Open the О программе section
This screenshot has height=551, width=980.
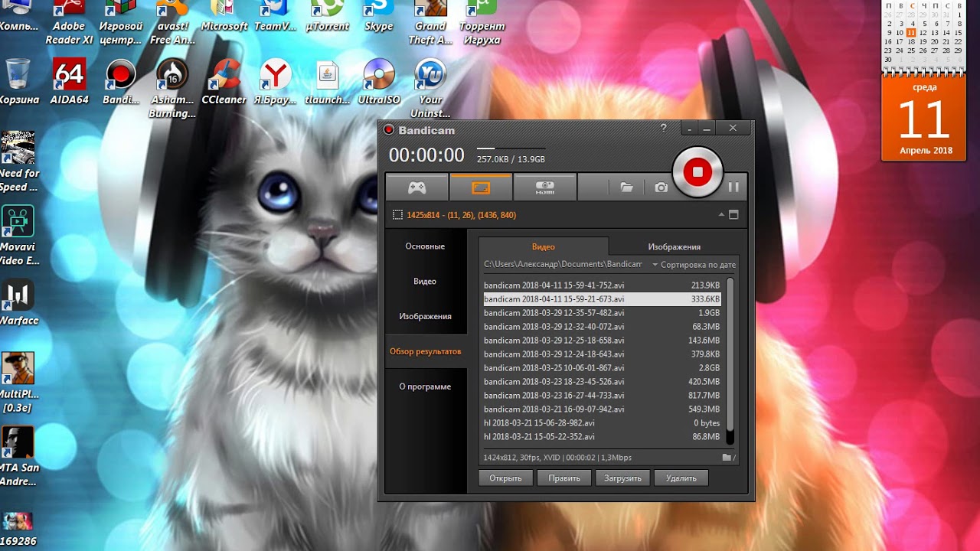point(425,386)
